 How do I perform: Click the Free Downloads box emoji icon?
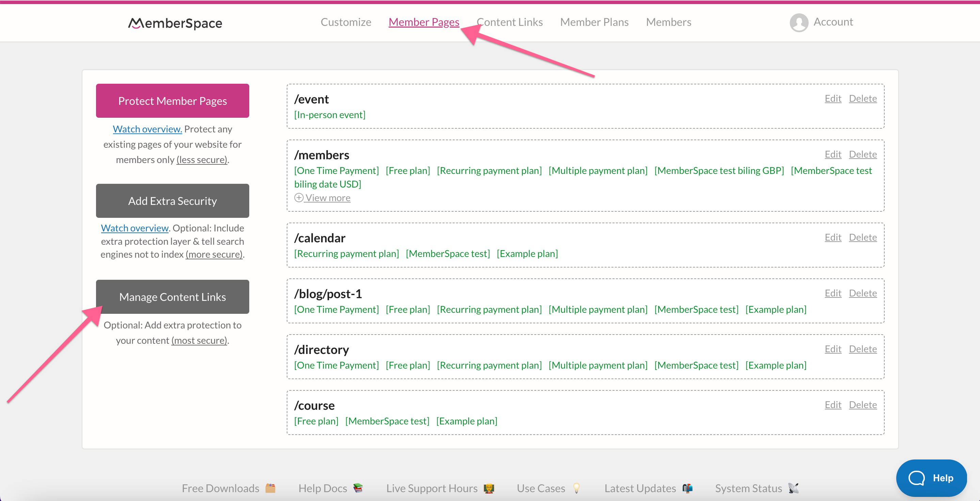[x=270, y=488]
